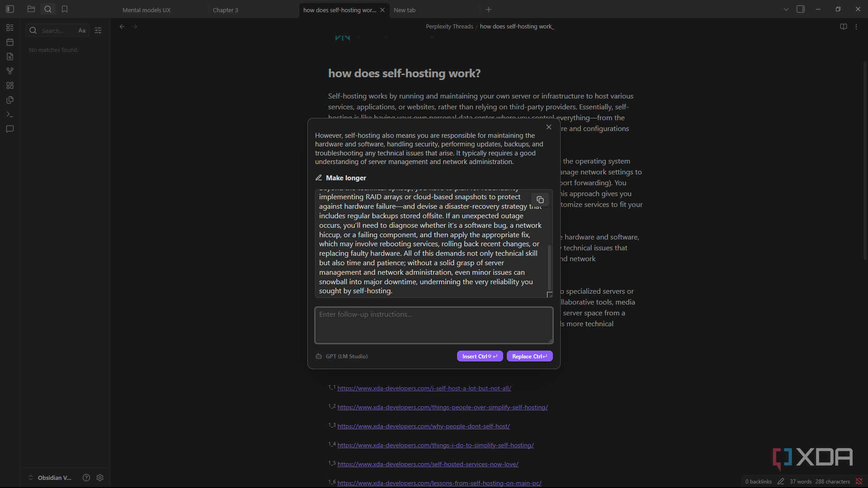Open the file explorer folder icon
The width and height of the screenshot is (868, 488).
(x=31, y=9)
